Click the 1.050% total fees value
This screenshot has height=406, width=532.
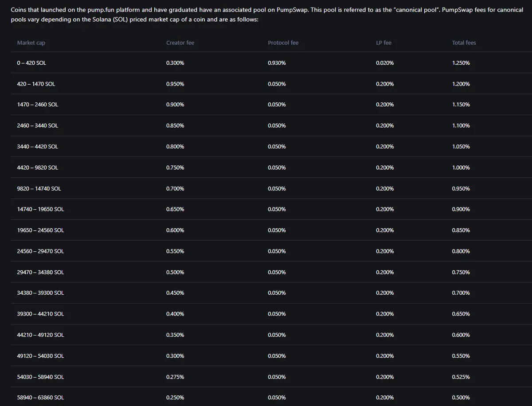tap(461, 146)
